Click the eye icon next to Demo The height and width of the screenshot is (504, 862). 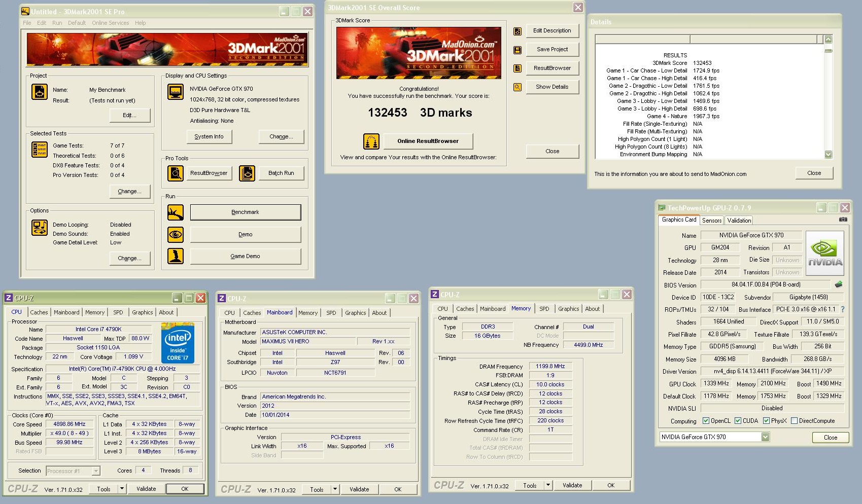(x=176, y=234)
